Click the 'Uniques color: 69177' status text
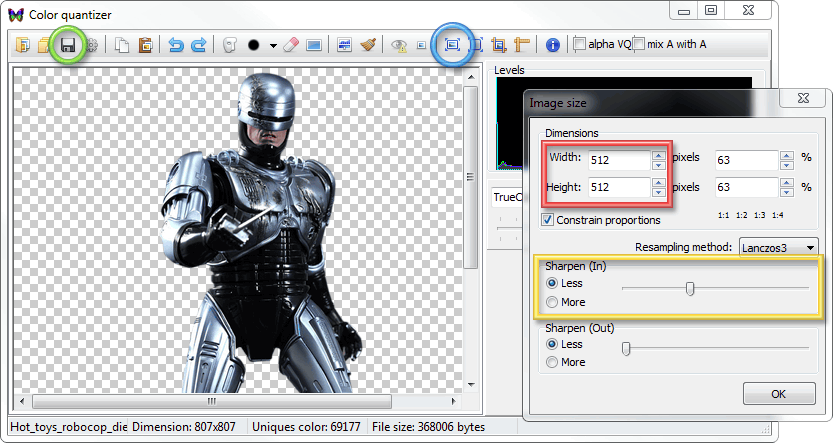Screen dimensions: 833x443 (x=306, y=427)
